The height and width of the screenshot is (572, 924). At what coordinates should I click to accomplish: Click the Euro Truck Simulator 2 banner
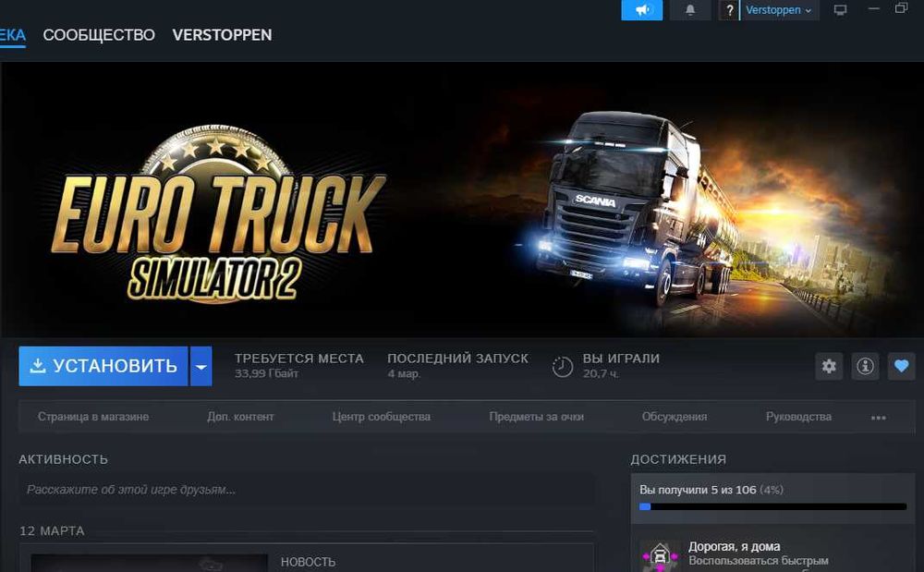462,199
